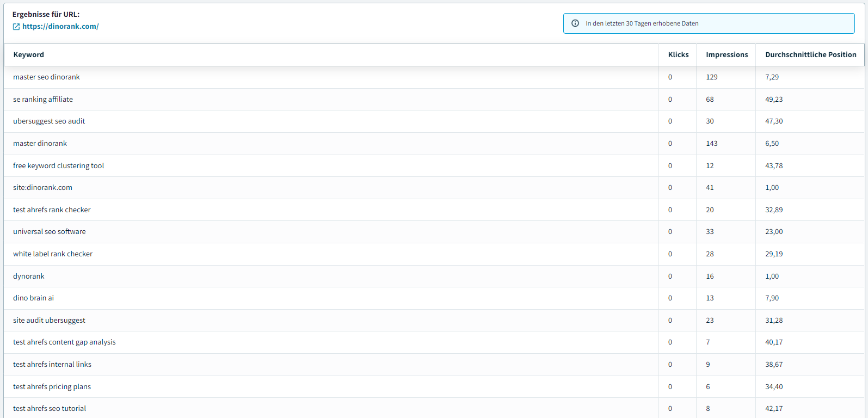Click the 'dino brain ai' keyword
The width and height of the screenshot is (868, 418).
[33, 298]
